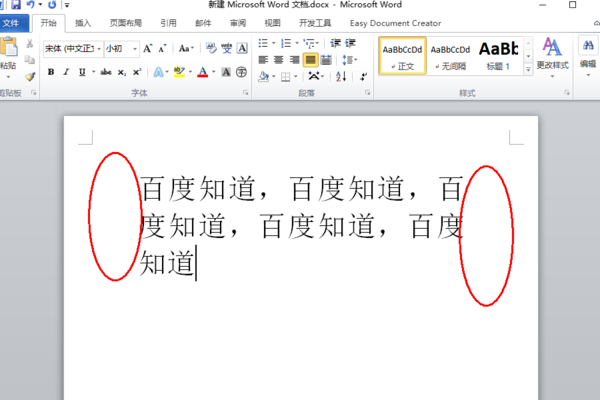Apply Character Border icon

click(x=242, y=48)
